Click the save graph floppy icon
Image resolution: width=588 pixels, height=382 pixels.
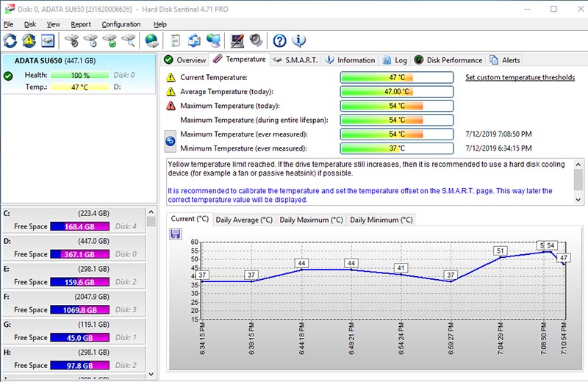(x=175, y=234)
